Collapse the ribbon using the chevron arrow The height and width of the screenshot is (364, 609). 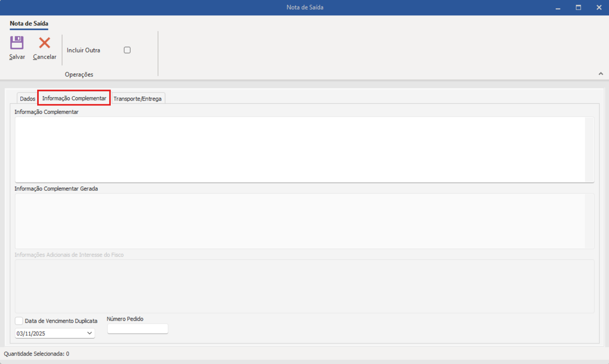[x=601, y=74]
